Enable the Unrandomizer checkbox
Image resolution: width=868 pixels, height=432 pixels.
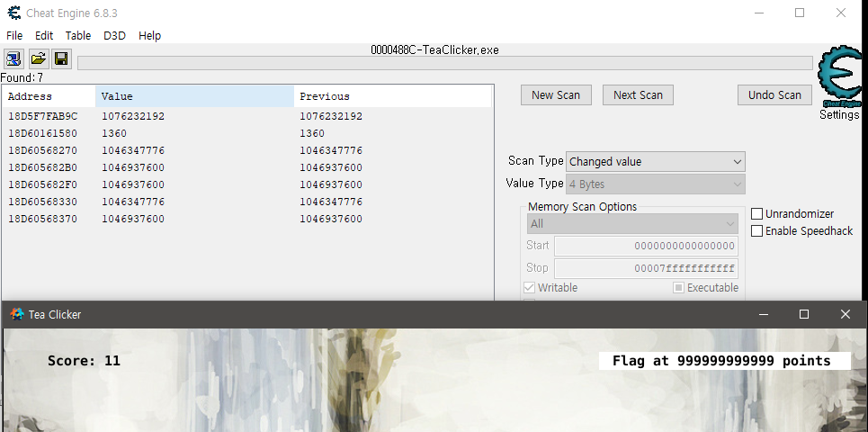coord(756,214)
